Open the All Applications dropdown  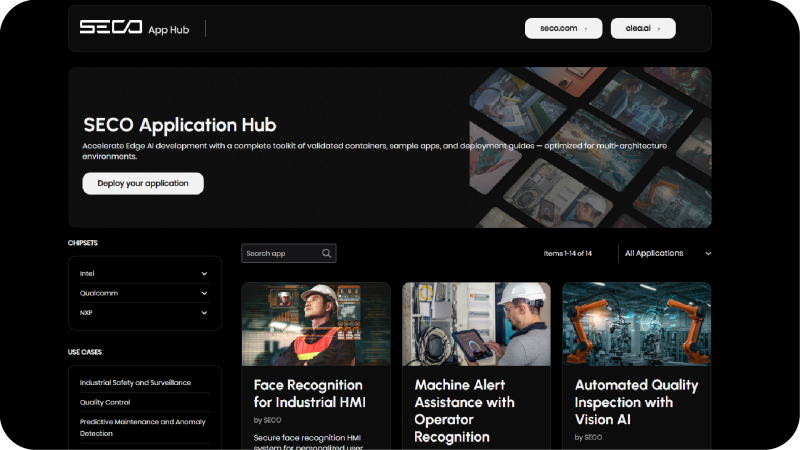tap(667, 253)
